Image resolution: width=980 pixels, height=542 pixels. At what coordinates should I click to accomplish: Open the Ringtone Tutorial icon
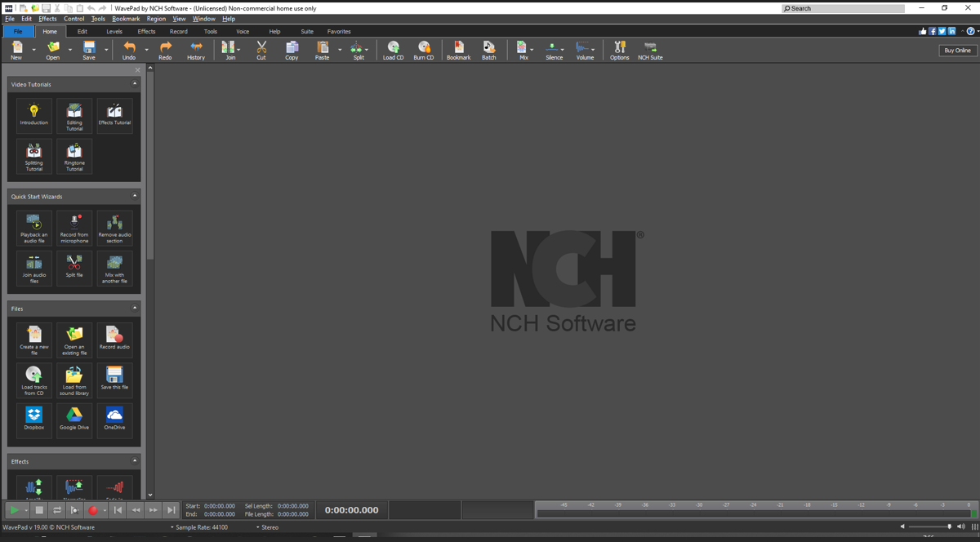(x=74, y=155)
